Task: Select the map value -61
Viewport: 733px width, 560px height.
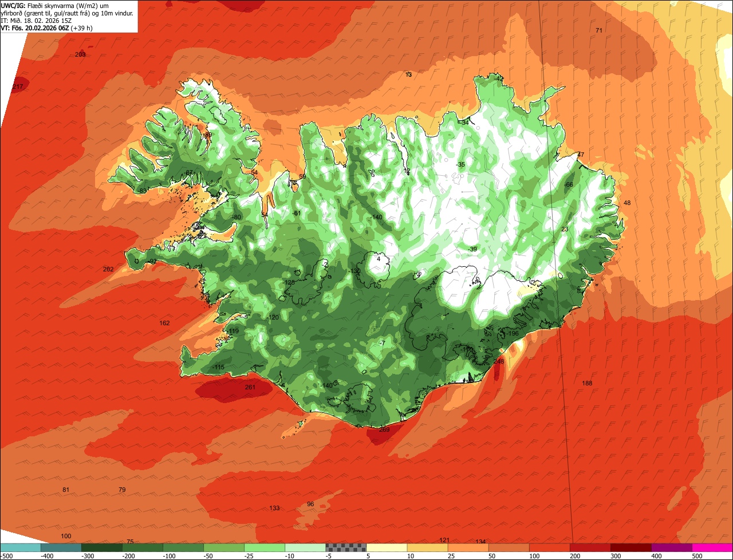Action: (x=296, y=214)
